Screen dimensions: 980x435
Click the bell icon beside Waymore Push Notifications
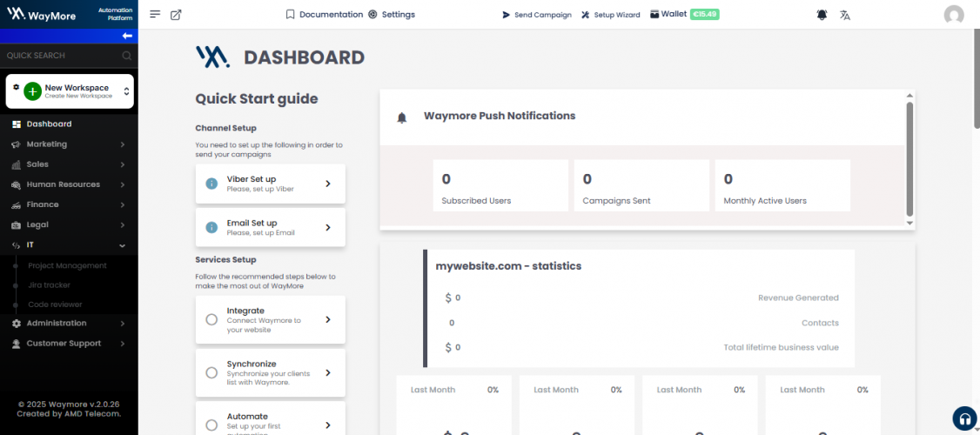(x=402, y=117)
